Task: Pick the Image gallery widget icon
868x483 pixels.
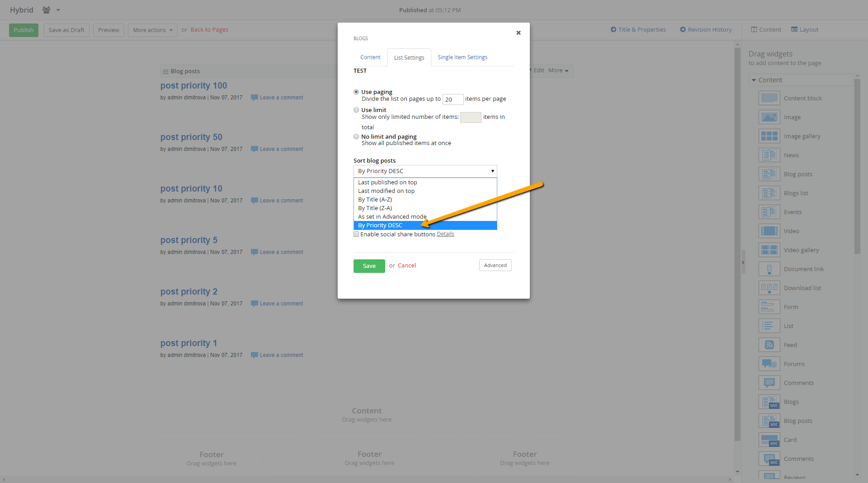Action: (x=769, y=136)
